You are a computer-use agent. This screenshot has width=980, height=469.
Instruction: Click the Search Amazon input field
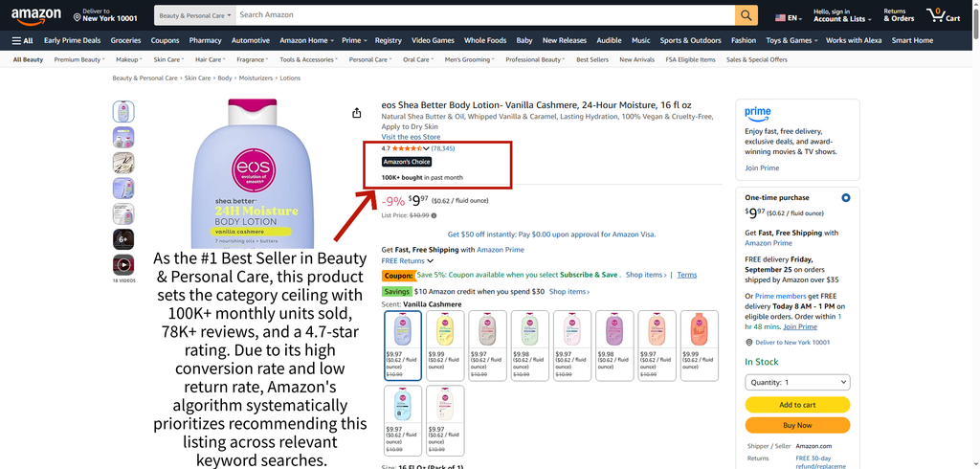[485, 15]
